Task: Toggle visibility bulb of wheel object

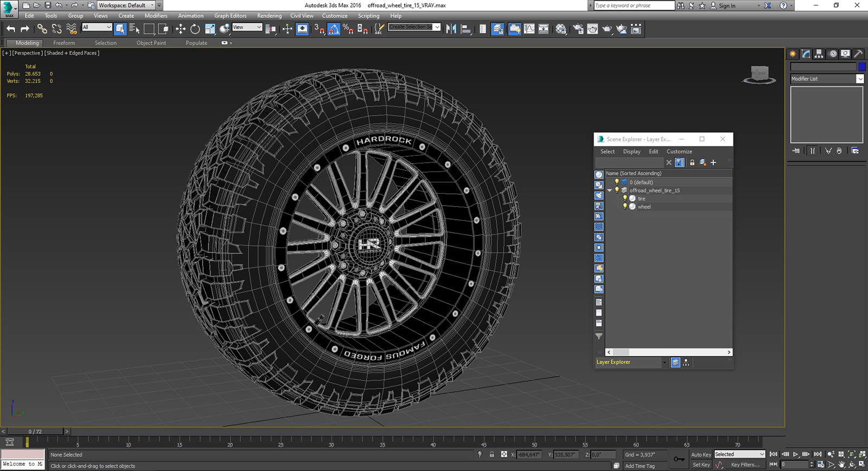Action: click(x=625, y=207)
